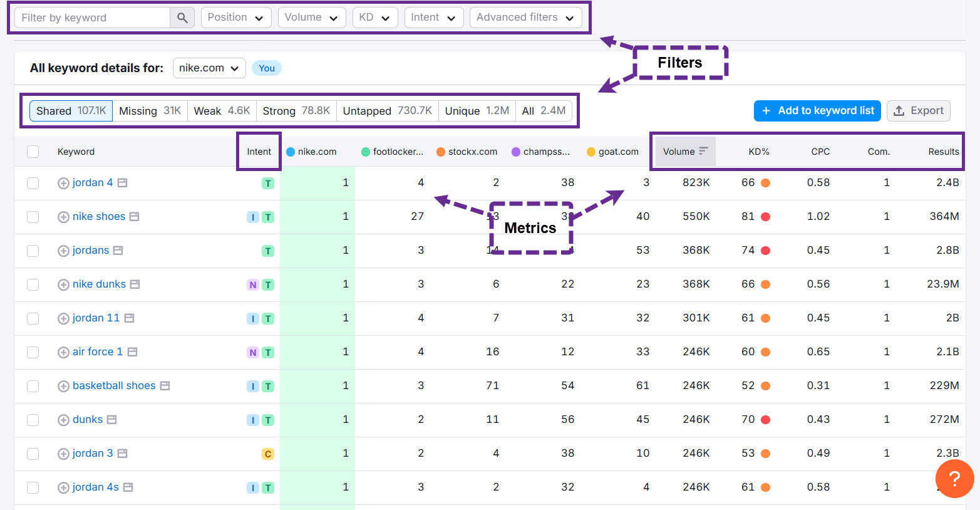Open the orange help question mark button
980x510 pixels.
(x=954, y=479)
